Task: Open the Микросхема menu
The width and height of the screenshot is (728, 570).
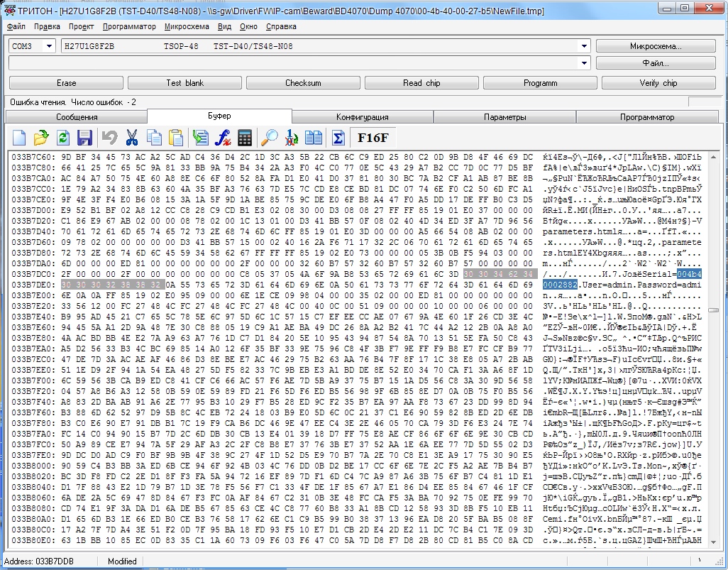Action: click(186, 26)
